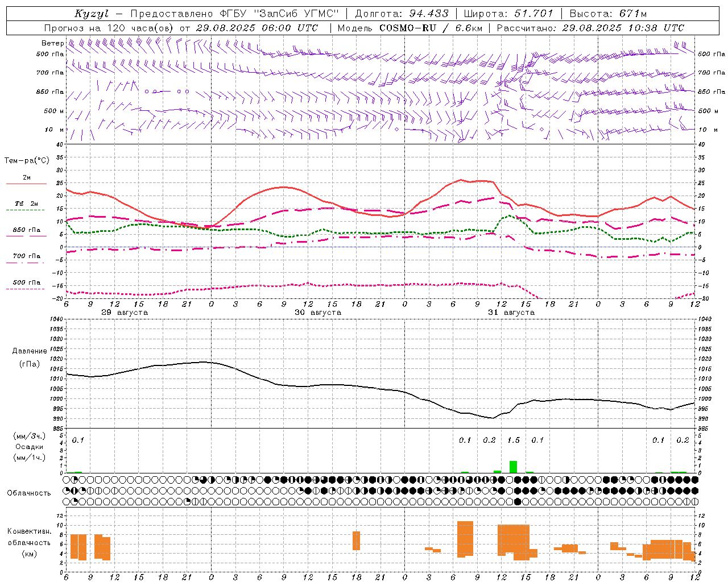Click the Конвективн. облачность label
This screenshot has height=582, width=728.
pyautogui.click(x=30, y=537)
